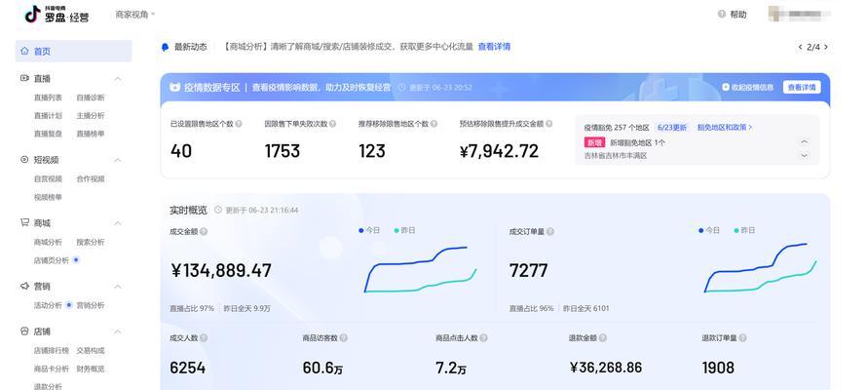
Task: Open 直播榜单 page
Action: pos(91,134)
